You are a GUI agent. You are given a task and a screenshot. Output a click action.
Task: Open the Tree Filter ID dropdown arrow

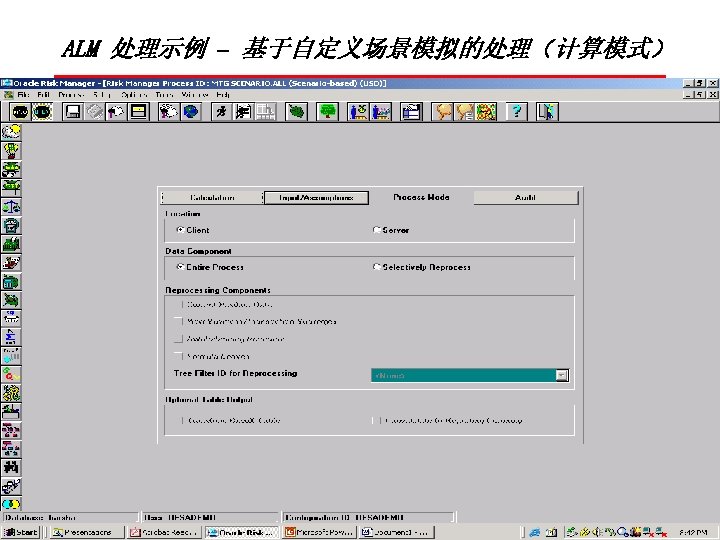562,375
